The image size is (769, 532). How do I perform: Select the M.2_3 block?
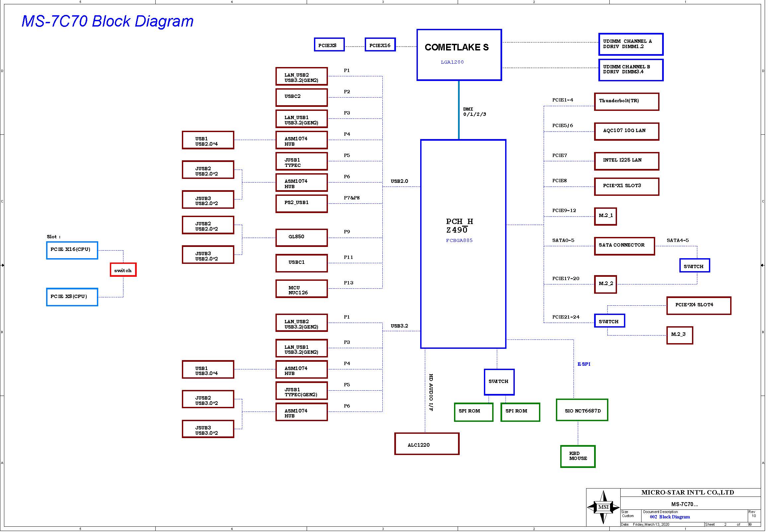coord(680,335)
